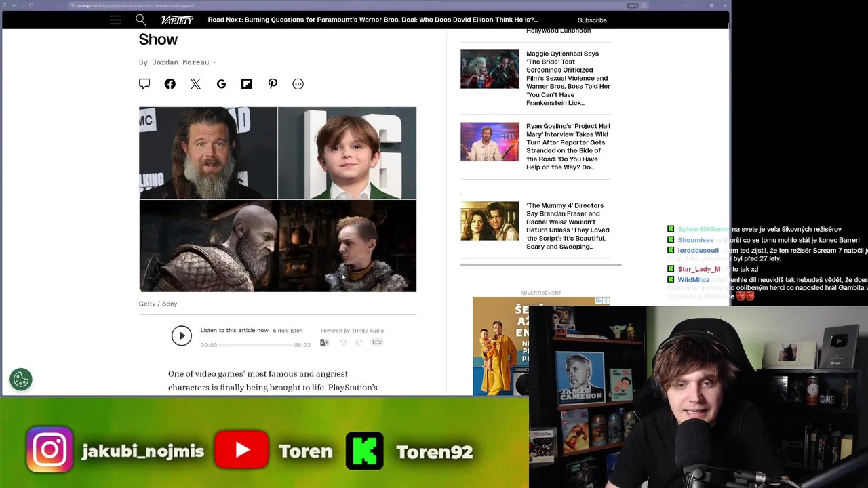Open the 'Read Next: Burning Questions' headline
This screenshot has width=868, height=488.
[x=372, y=20]
